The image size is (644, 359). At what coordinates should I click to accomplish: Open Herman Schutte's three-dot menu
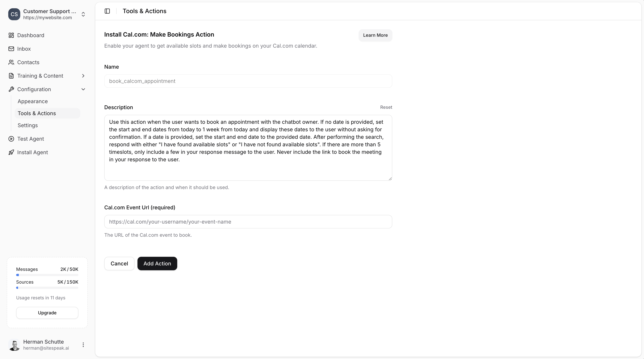83,345
